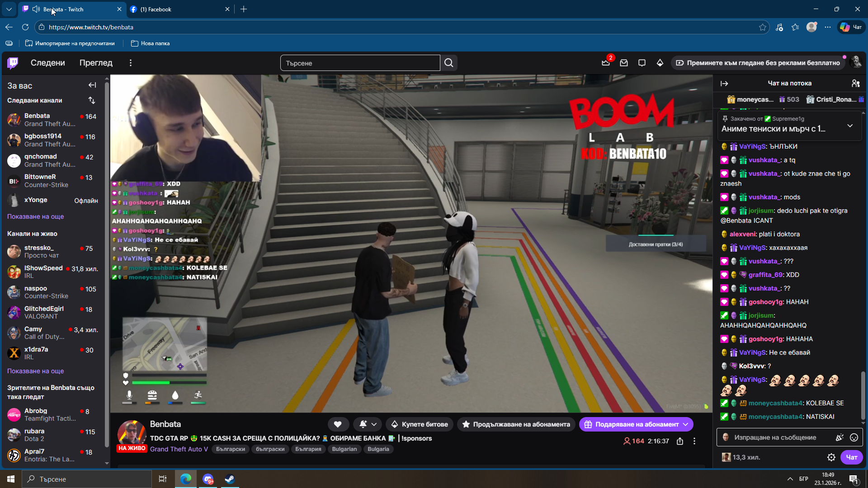Open chat settings gear icon
Screen dimensions: 868x488
(831, 457)
